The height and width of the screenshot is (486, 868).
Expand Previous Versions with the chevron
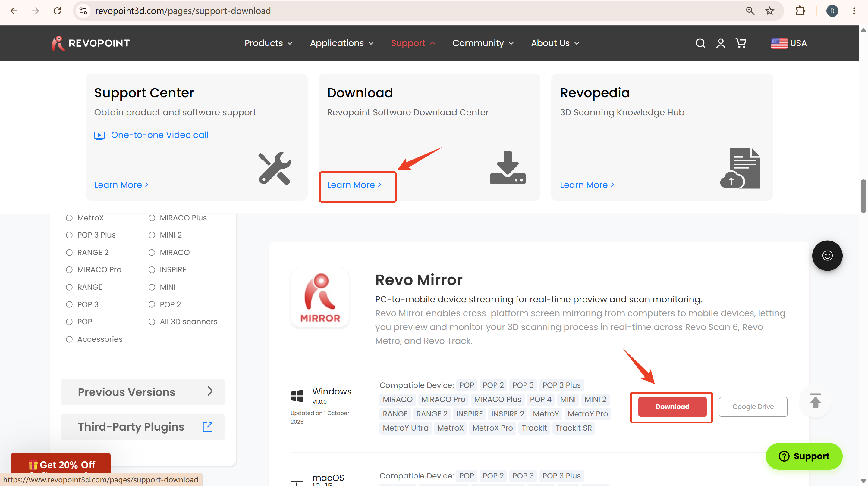(210, 391)
